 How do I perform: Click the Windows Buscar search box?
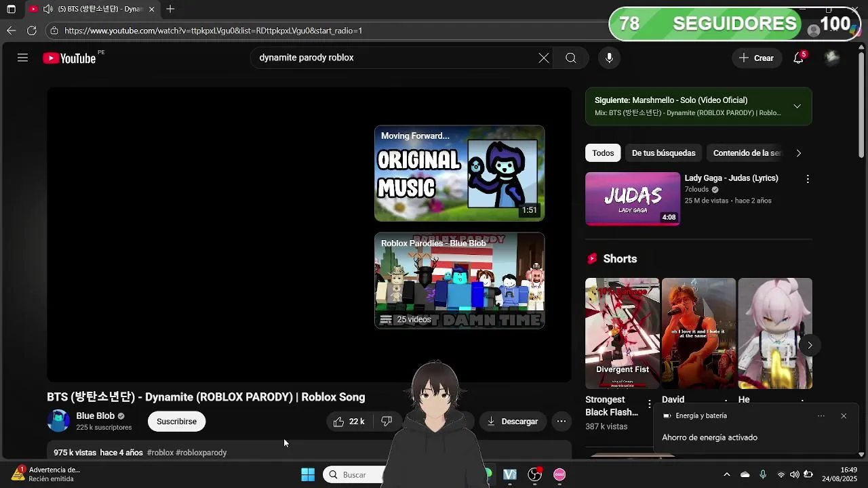(x=353, y=474)
